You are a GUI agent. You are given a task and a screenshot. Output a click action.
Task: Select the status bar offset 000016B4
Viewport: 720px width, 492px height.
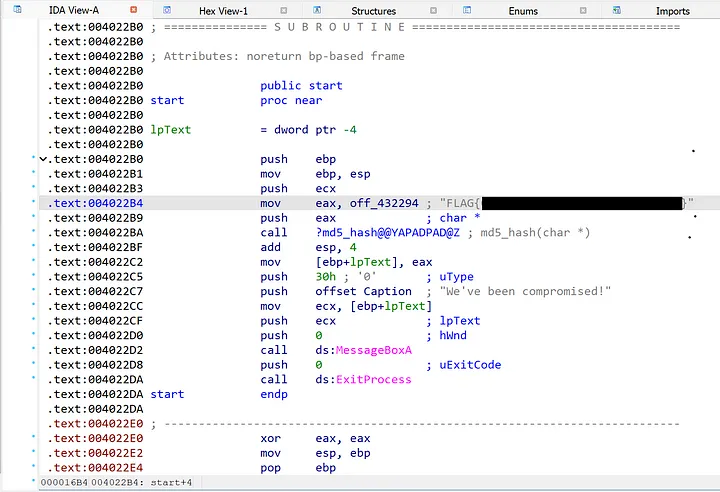pos(64,482)
